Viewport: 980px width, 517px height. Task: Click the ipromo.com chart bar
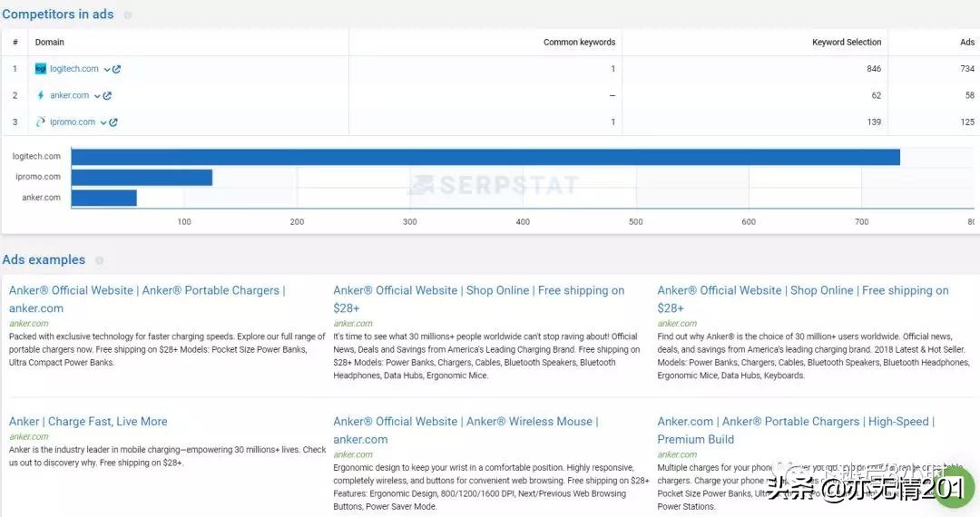coord(142,178)
